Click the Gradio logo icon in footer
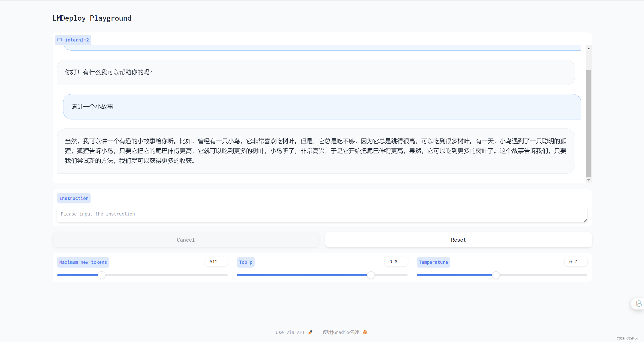 365,332
